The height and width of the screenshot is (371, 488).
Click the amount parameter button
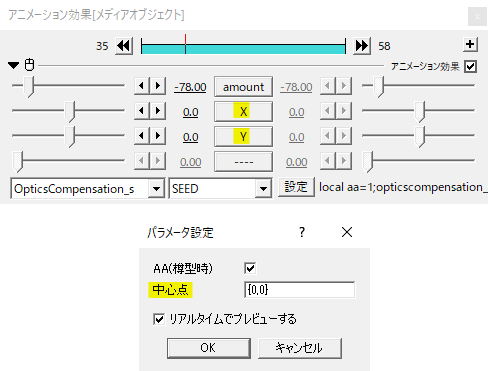tap(243, 87)
